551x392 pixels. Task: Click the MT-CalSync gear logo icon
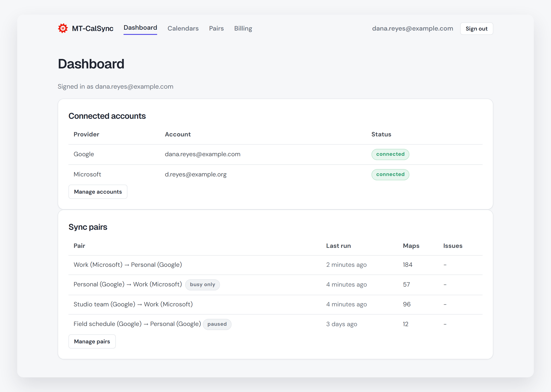[63, 28]
